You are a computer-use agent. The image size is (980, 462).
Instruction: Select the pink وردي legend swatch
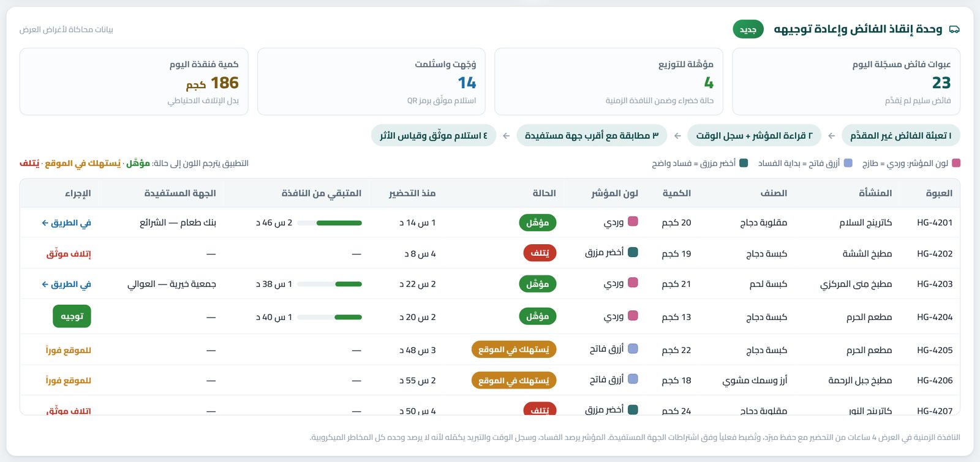[956, 163]
